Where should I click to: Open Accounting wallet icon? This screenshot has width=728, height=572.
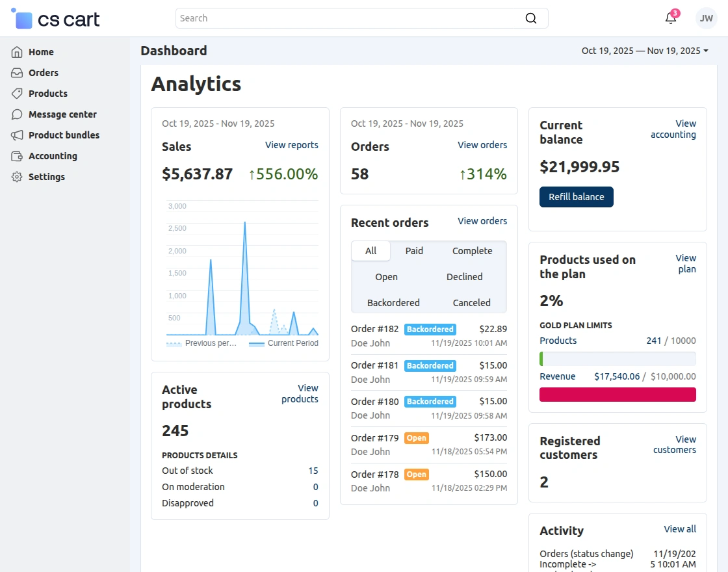(x=17, y=156)
